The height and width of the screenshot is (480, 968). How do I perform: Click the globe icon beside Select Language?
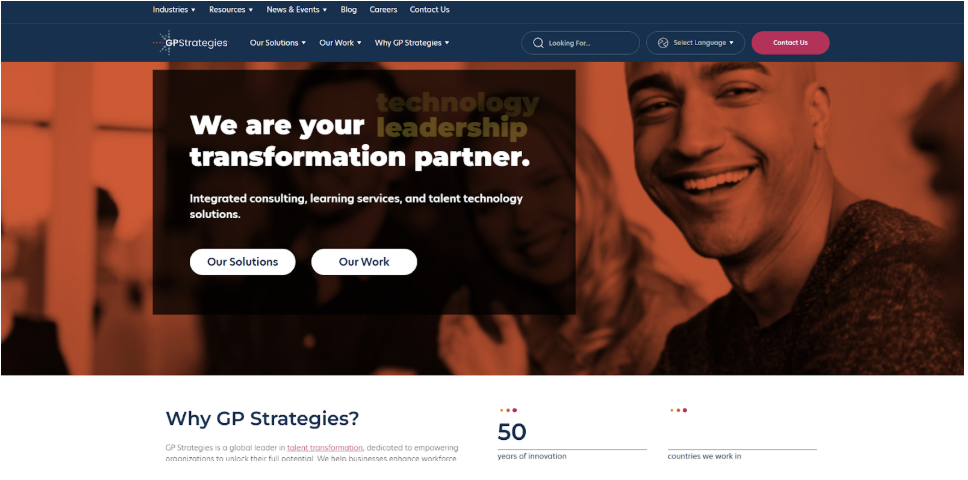click(663, 43)
